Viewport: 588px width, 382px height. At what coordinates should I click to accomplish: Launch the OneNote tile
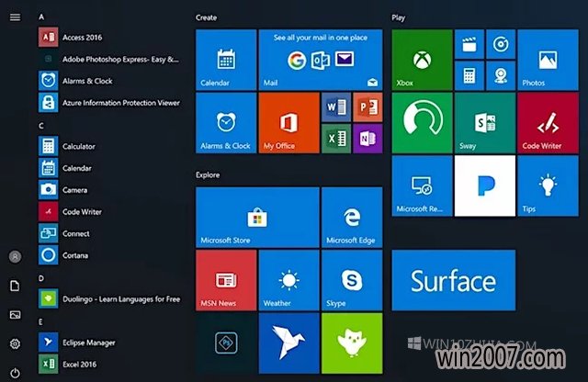click(x=367, y=139)
